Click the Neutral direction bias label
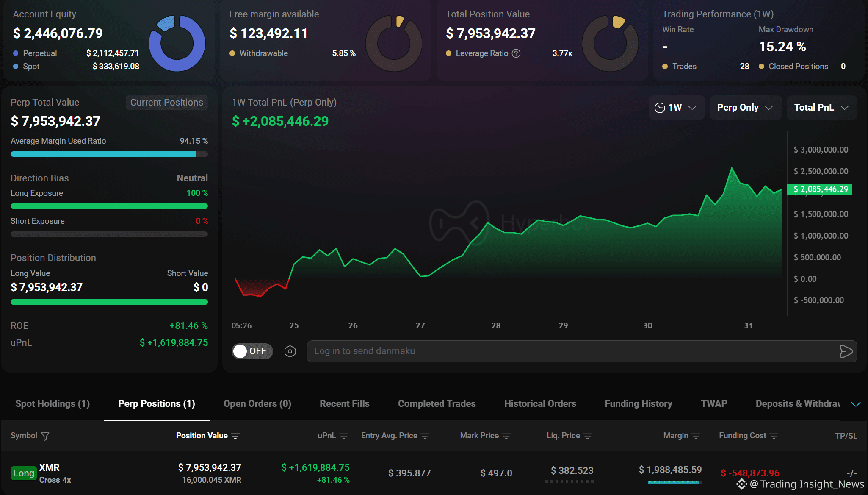 [x=192, y=178]
